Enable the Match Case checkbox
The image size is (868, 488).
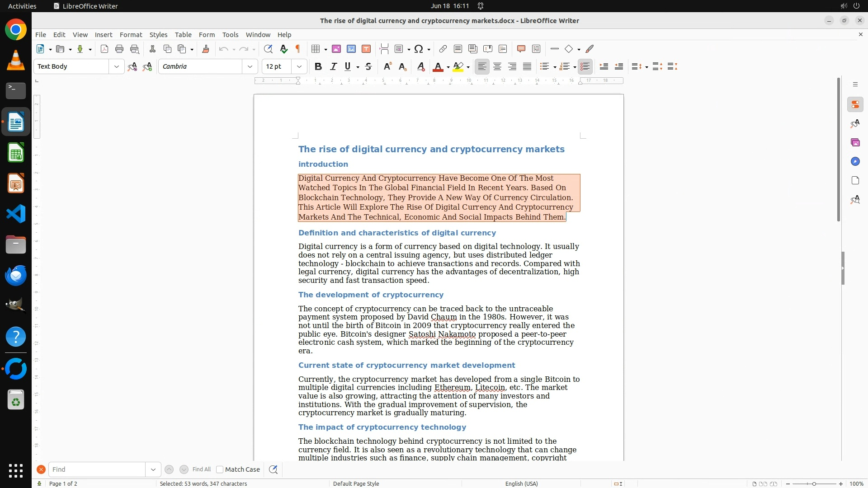[x=220, y=469]
